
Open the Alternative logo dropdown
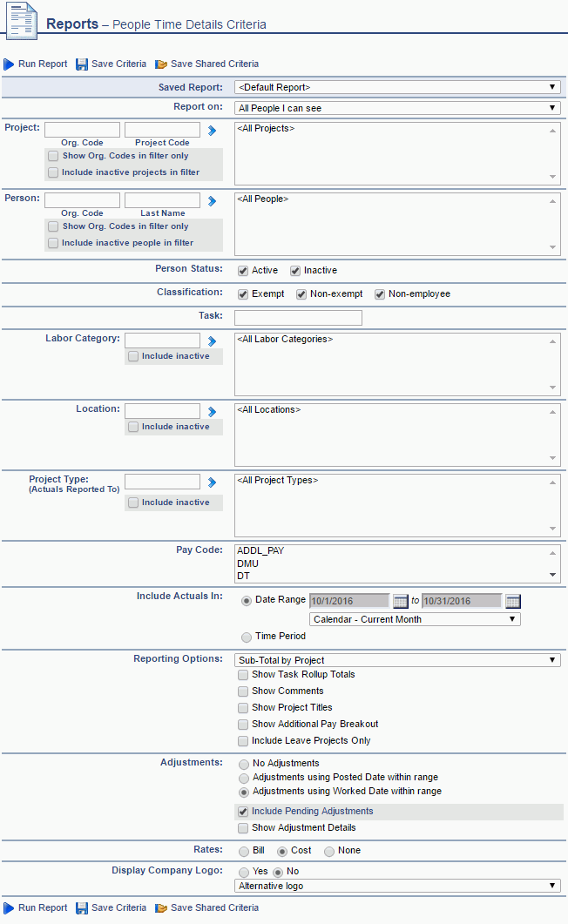click(x=397, y=886)
